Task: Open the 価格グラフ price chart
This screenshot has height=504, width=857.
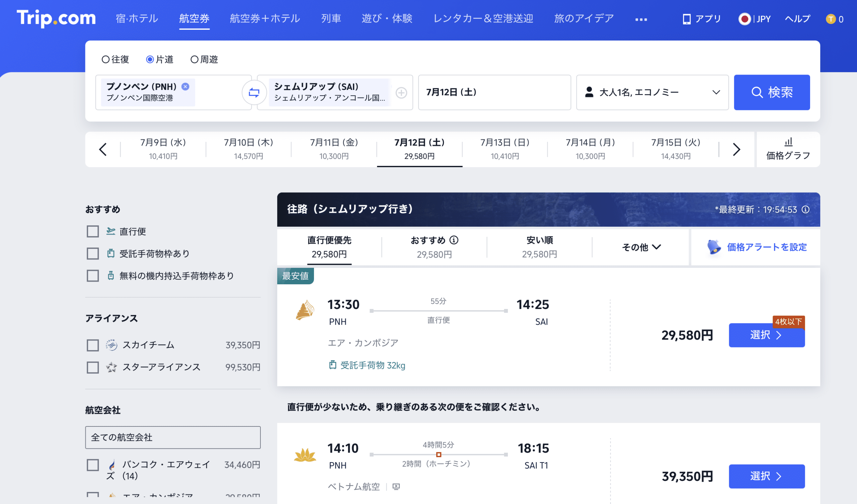Action: [x=788, y=149]
